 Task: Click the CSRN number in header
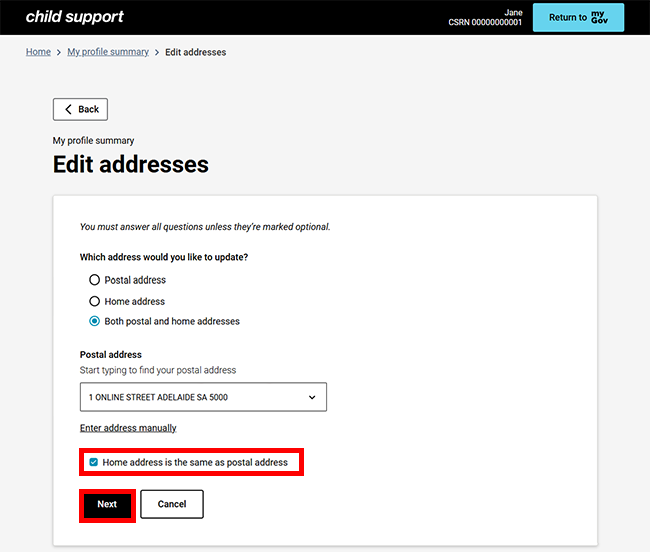tap(486, 22)
